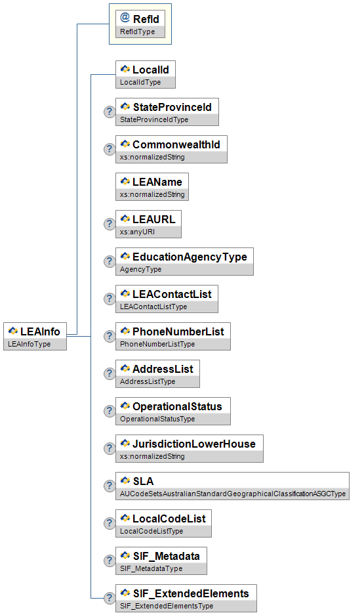Click the SLA element title
364x615 pixels.
pyautogui.click(x=143, y=481)
